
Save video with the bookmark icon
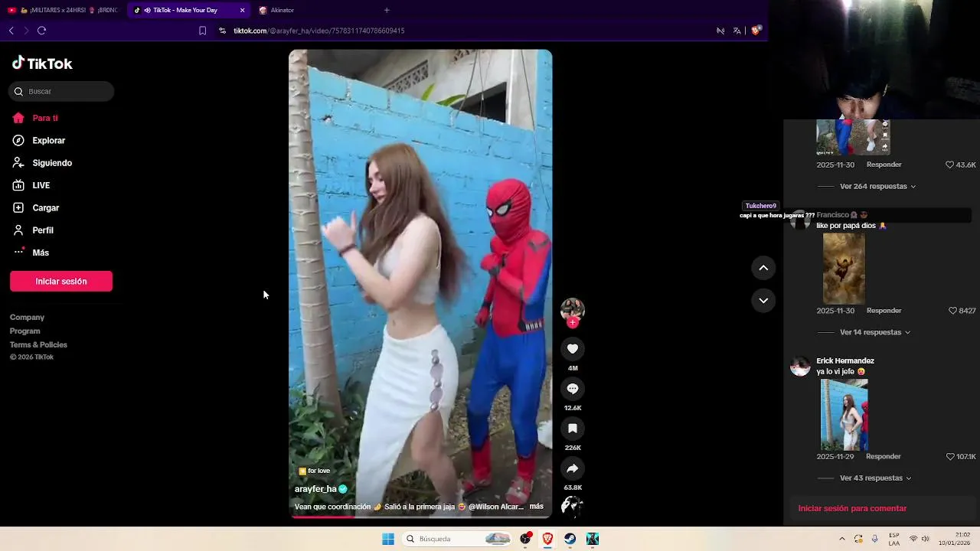click(x=573, y=429)
